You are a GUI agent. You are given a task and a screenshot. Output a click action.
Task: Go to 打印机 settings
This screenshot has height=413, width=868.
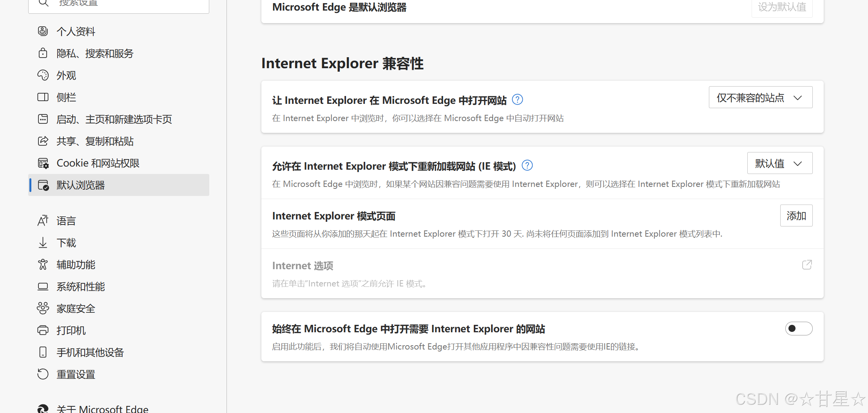(x=119, y=330)
